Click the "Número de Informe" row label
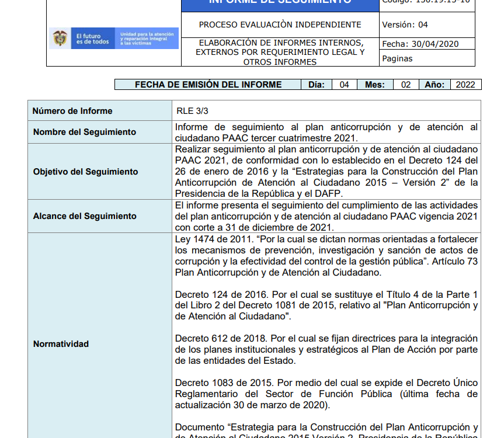This screenshot has width=504, height=438. (x=72, y=111)
